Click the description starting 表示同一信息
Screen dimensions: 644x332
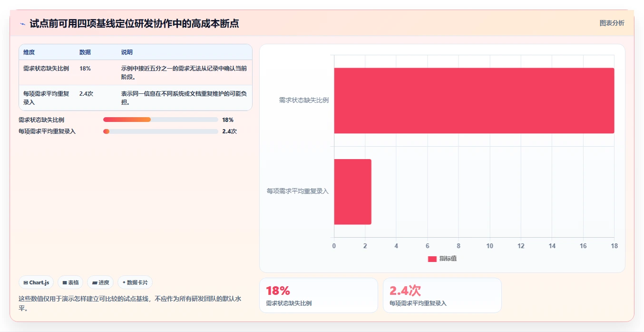[x=184, y=98]
